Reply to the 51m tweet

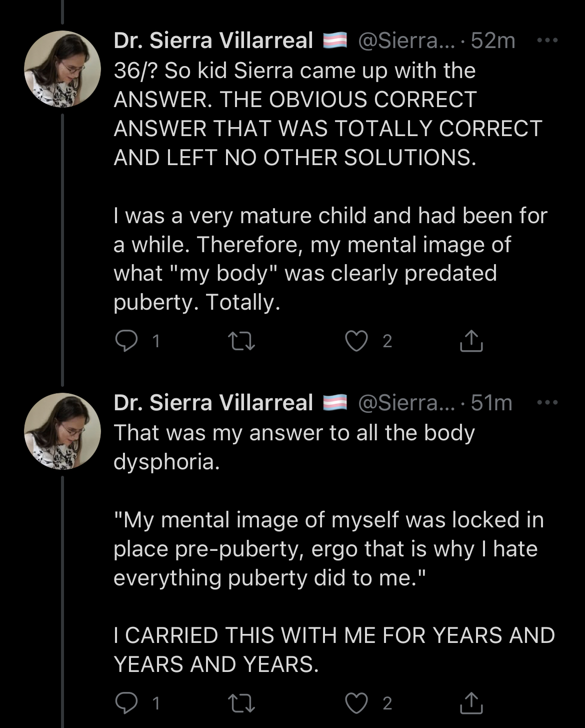coord(126,703)
